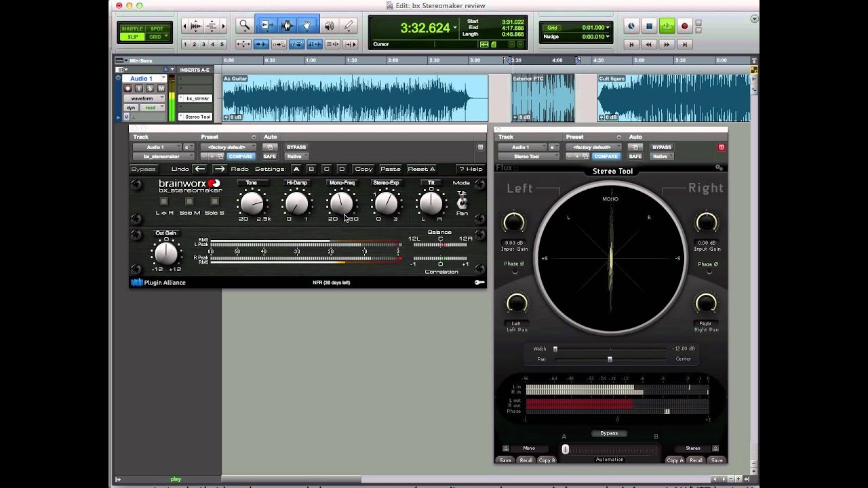The width and height of the screenshot is (868, 488).
Task: Open Grid value dropdown
Action: click(607, 28)
